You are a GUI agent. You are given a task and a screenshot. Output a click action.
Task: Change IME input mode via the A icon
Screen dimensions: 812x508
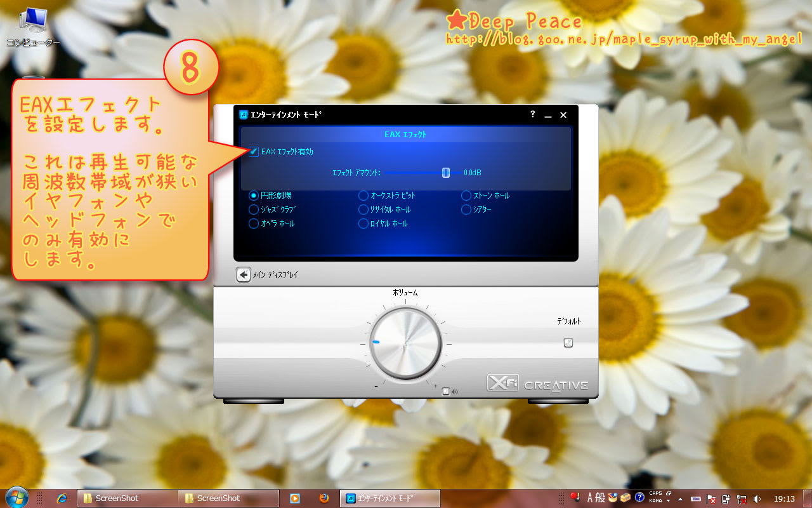pos(590,498)
